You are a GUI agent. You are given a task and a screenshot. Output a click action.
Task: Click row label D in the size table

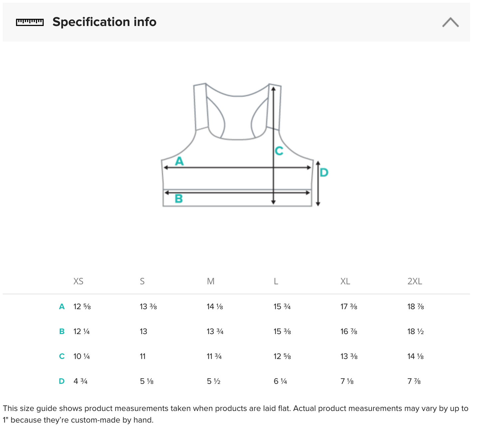62,381
